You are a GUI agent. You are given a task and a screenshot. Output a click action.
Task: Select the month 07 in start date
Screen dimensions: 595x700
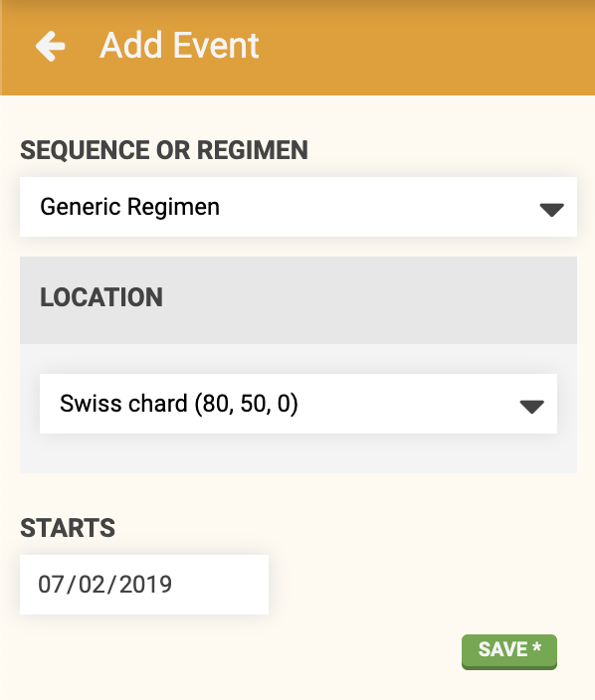(x=51, y=585)
